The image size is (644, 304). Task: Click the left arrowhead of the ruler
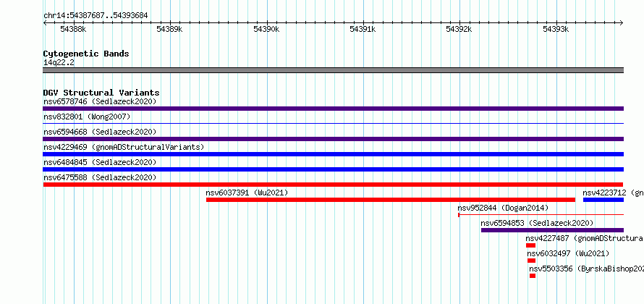[45, 22]
